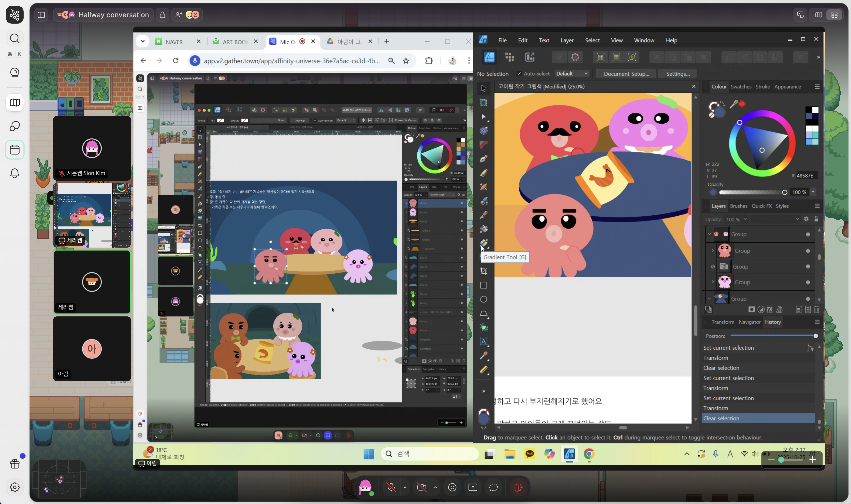Click the Gather leave meeting button
Screen dimensions: 851x504
tap(518, 487)
